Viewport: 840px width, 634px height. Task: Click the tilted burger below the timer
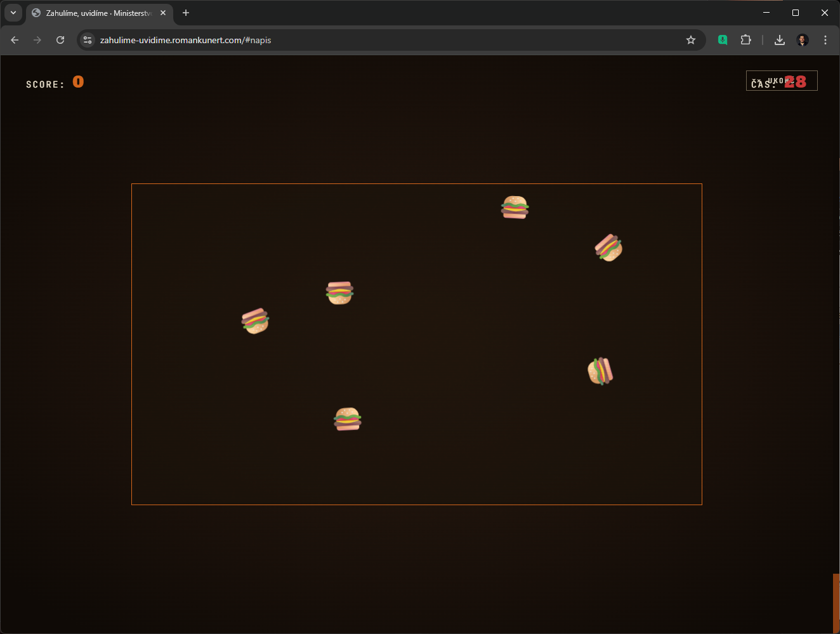(x=608, y=248)
